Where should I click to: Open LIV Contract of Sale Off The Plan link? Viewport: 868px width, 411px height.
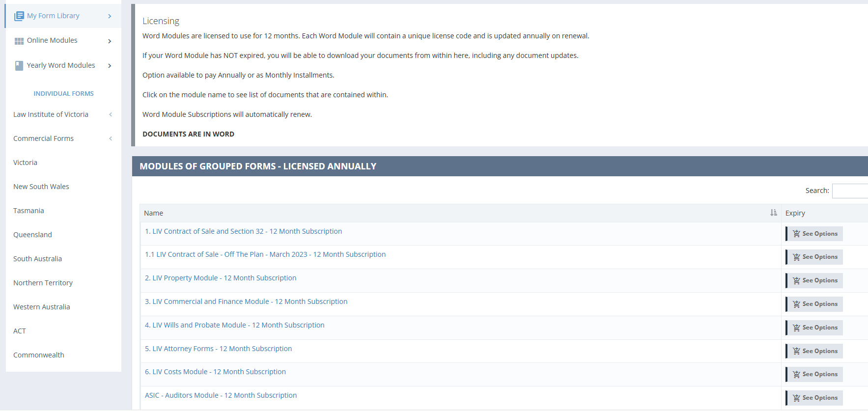[x=265, y=254]
